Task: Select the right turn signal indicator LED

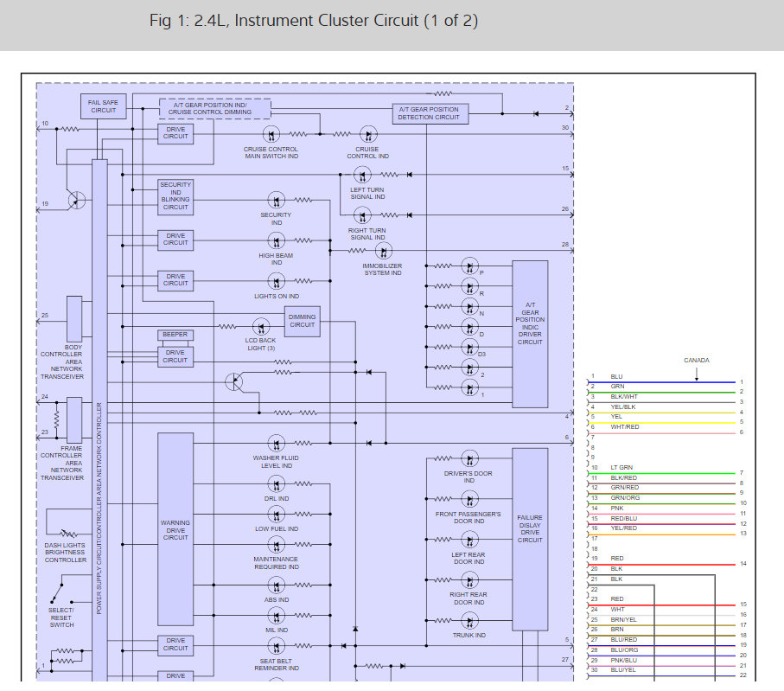Action: 362,215
